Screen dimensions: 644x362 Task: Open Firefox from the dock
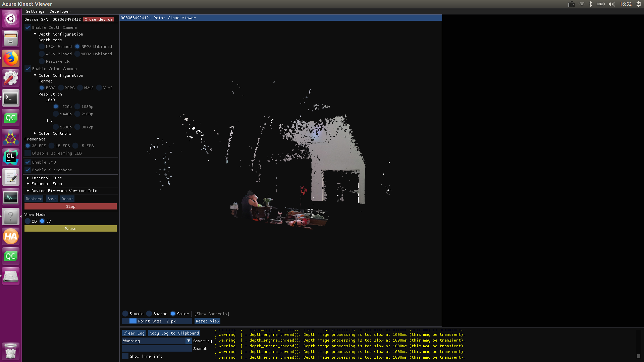pyautogui.click(x=11, y=59)
